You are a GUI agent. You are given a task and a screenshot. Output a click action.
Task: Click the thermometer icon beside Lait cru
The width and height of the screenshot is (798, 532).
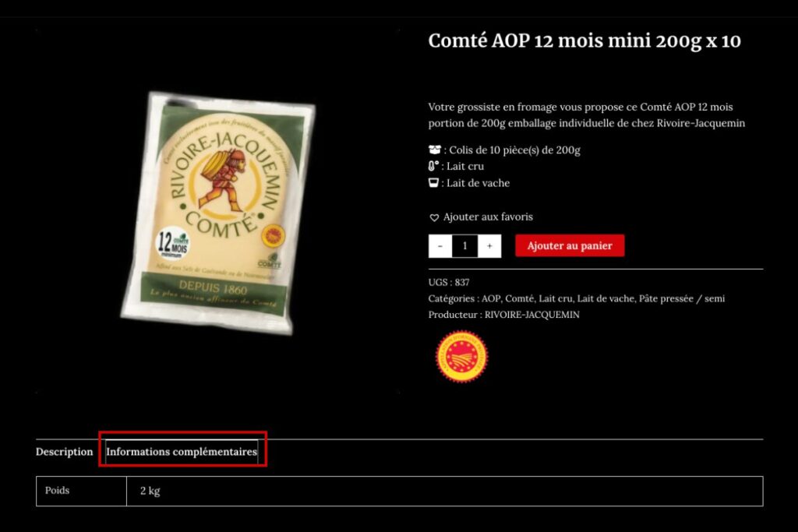434,166
